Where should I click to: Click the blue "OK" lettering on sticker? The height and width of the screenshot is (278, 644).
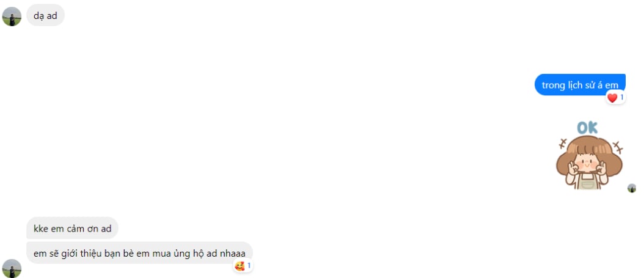tap(587, 128)
